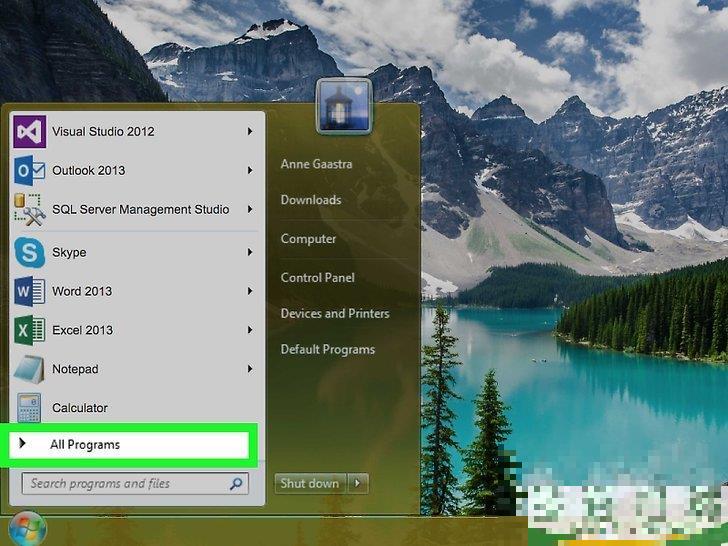
Task: Expand the Excel 2013 recent files arrow
Action: (249, 330)
